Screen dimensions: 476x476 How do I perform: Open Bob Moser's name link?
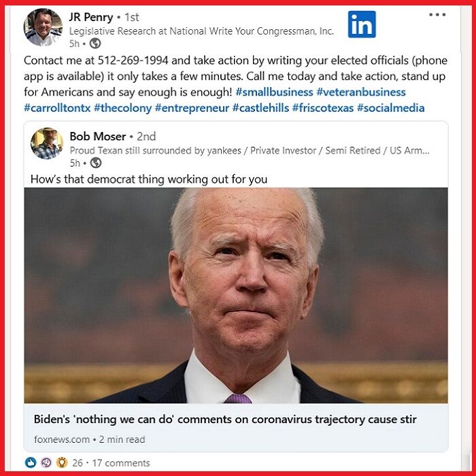pos(98,136)
